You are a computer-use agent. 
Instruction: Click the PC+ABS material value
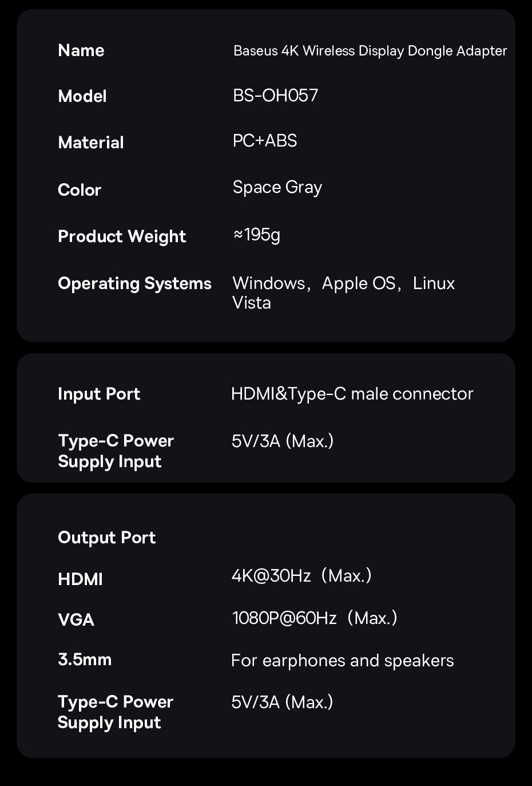tap(264, 141)
